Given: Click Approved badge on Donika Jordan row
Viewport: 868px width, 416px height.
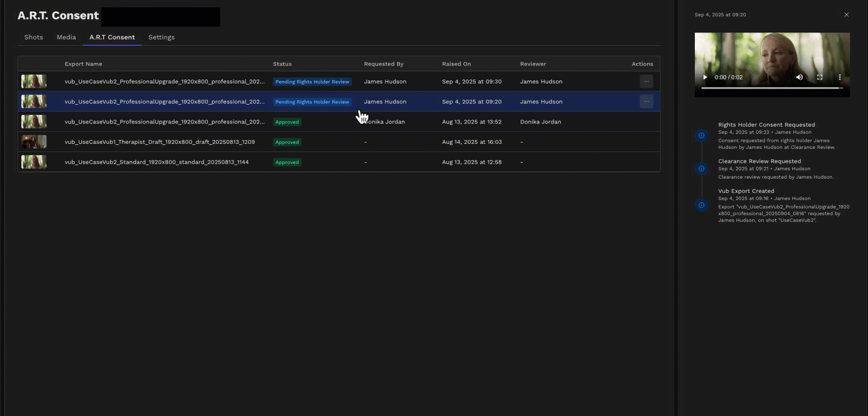Looking at the screenshot, I should tap(287, 122).
